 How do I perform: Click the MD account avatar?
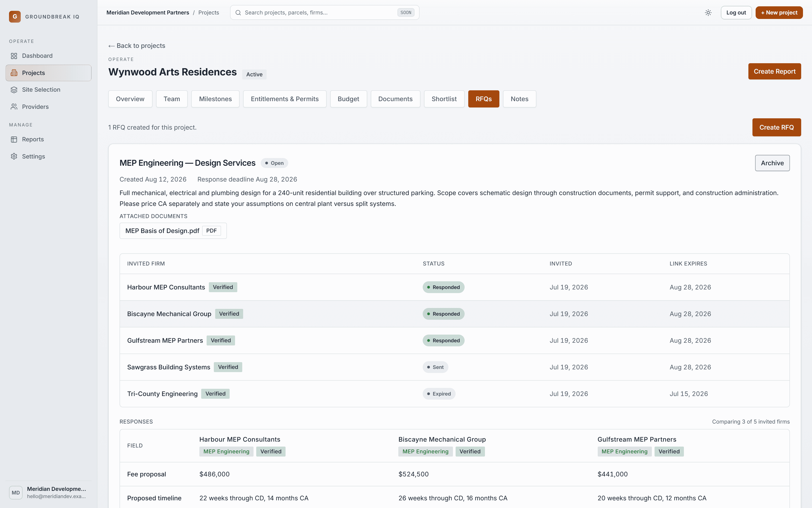coord(16,493)
